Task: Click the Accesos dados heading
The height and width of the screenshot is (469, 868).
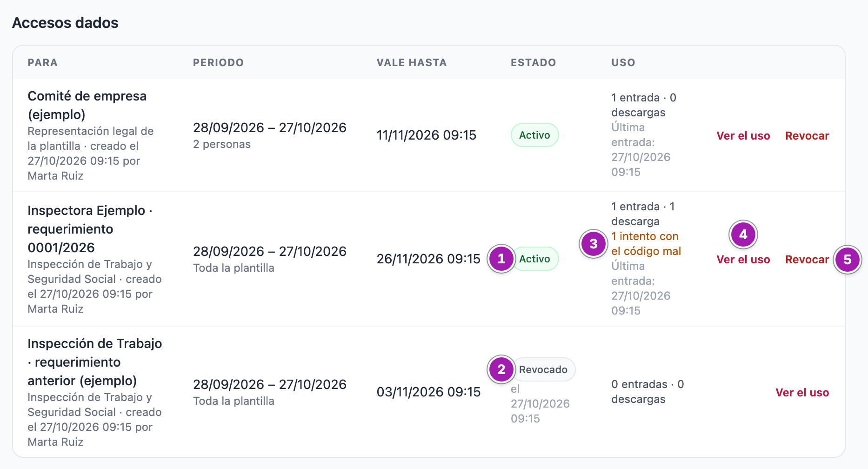Action: pyautogui.click(x=65, y=23)
